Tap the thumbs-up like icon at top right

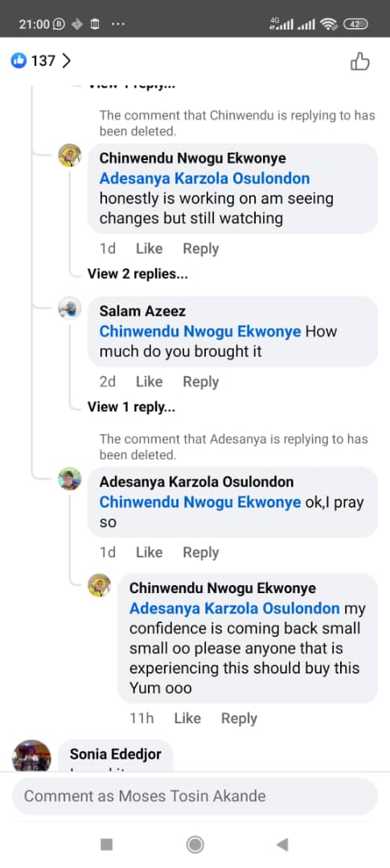(x=360, y=61)
